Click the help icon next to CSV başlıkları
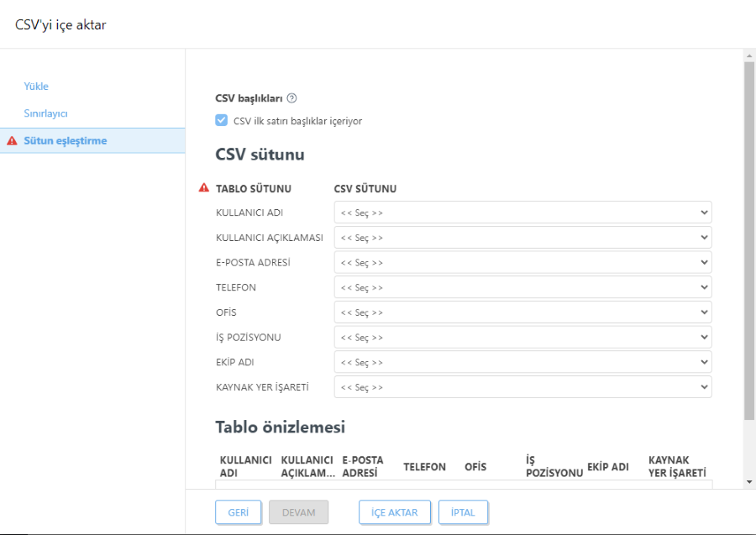756x535 pixels. [x=291, y=97]
